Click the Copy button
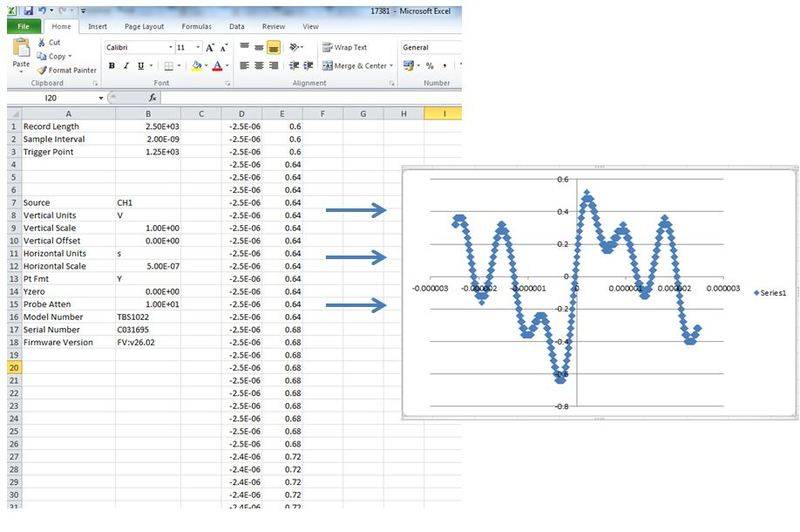This screenshot has width=800, height=532. click(52, 56)
